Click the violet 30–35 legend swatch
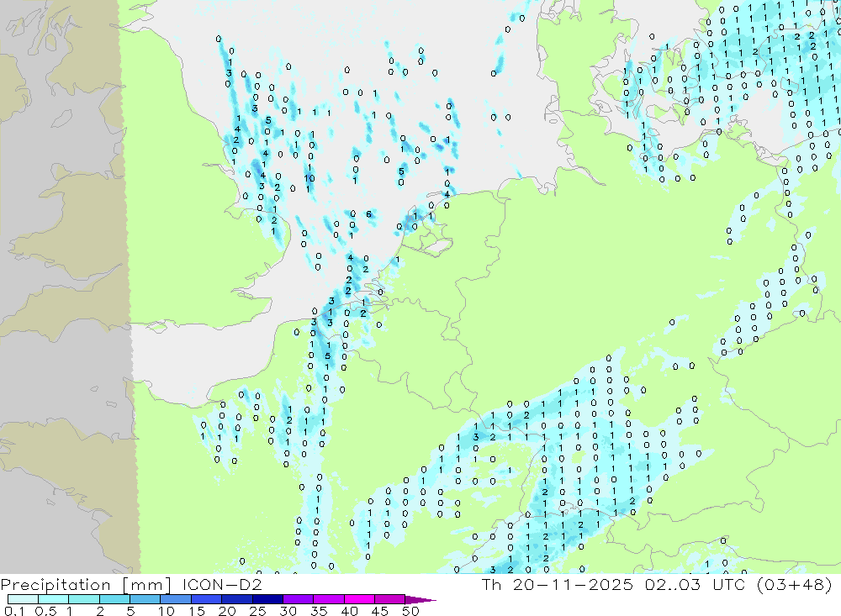This screenshot has width=841, height=616. click(x=299, y=599)
